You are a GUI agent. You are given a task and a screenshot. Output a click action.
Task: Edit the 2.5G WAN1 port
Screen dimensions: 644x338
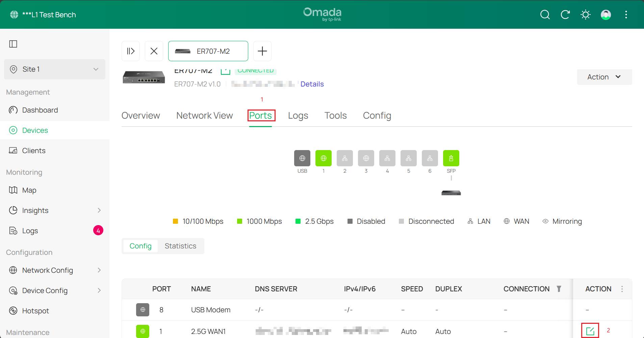(x=590, y=331)
